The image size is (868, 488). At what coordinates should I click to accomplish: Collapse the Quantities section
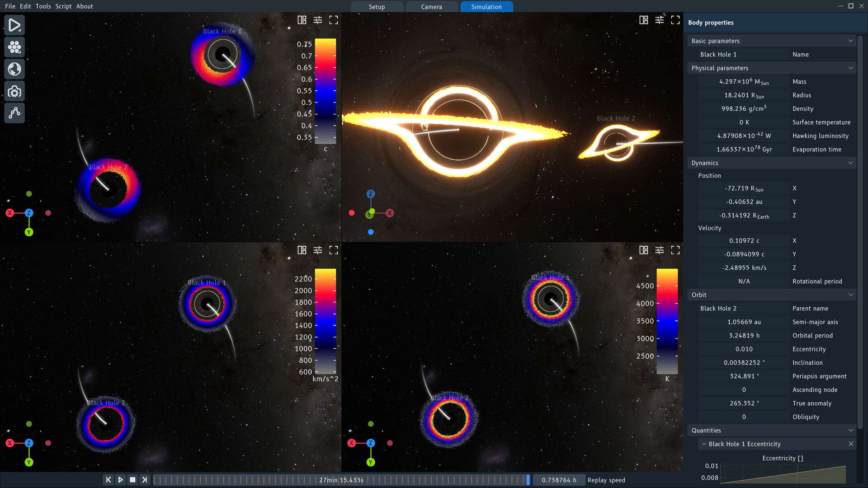pyautogui.click(x=851, y=430)
